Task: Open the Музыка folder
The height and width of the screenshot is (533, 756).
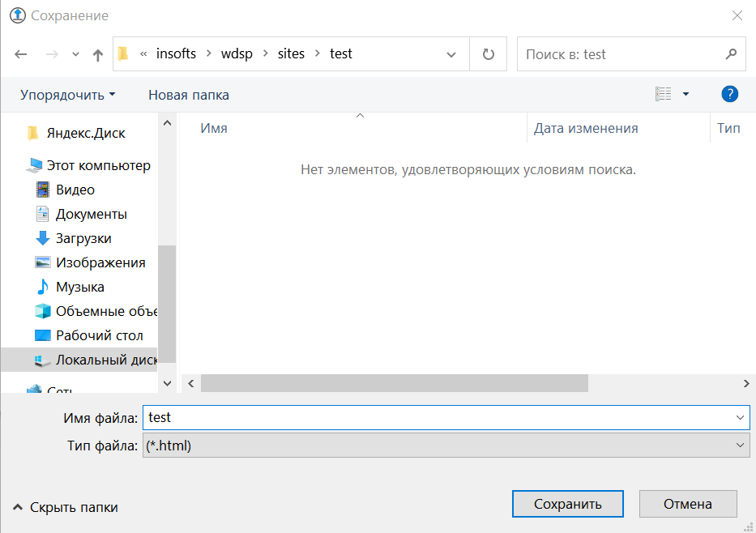Action: pos(80,287)
